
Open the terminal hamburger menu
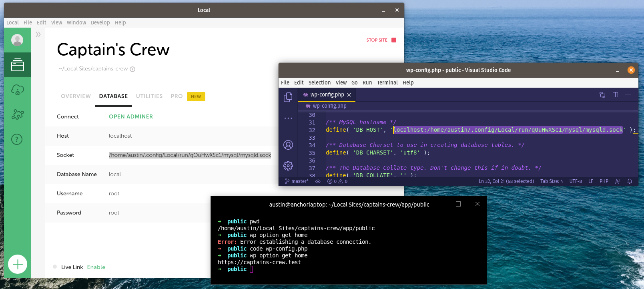(220, 204)
